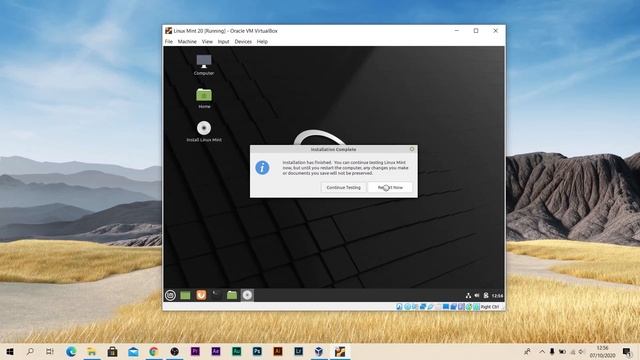Viewport: 640px width, 360px height.
Task: Open Mail app from taskbar
Action: [133, 351]
